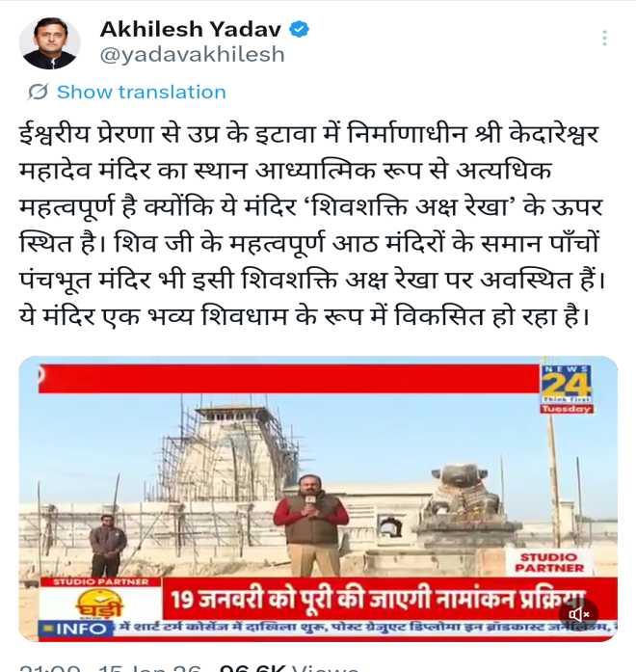Click the Tuesday tag under the News 24 logo

coord(567,409)
